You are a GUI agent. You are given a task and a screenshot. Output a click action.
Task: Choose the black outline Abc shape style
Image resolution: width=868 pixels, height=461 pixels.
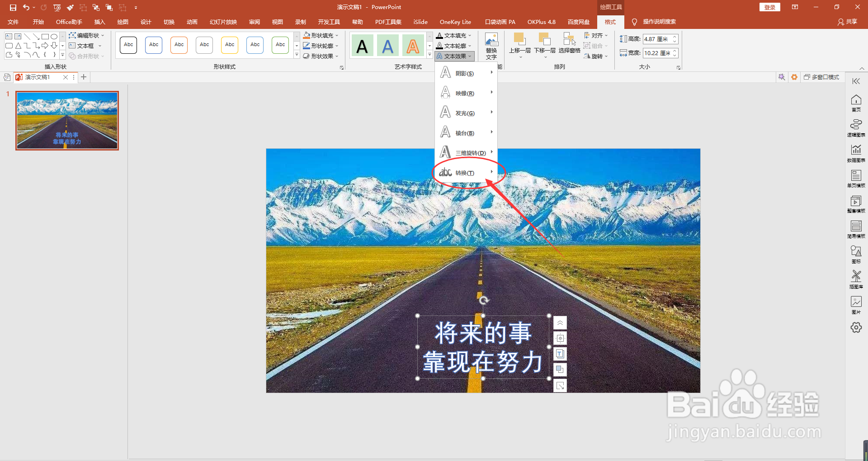tap(128, 45)
